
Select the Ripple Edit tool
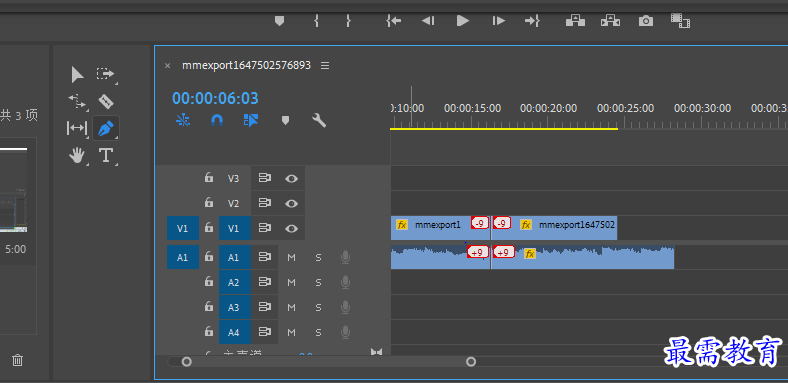pos(77,102)
